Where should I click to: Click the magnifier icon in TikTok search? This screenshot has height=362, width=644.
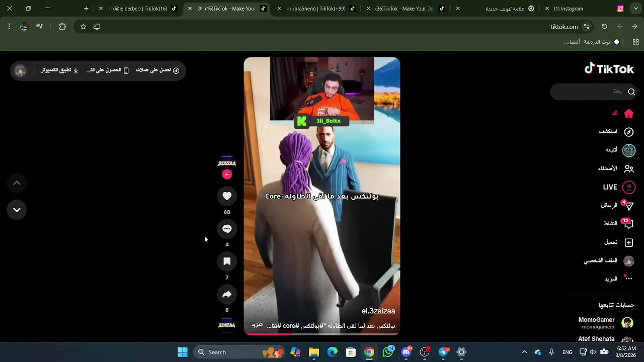click(x=631, y=92)
